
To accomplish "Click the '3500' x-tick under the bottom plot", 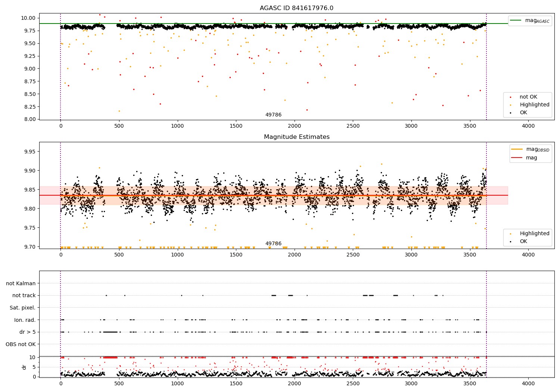I will tap(470, 384).
